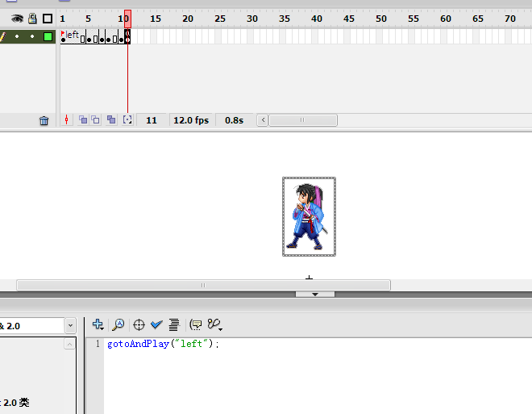Click the center frame button in timeline
Image resolution: width=532 pixels, height=414 pixels.
pyautogui.click(x=66, y=120)
